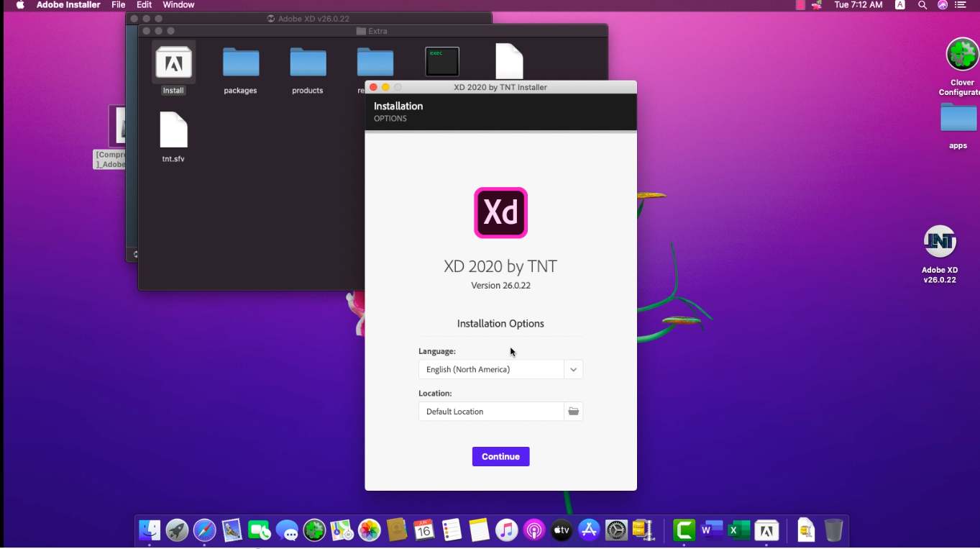Open Finder from the dock
This screenshot has height=549, width=980.
150,531
